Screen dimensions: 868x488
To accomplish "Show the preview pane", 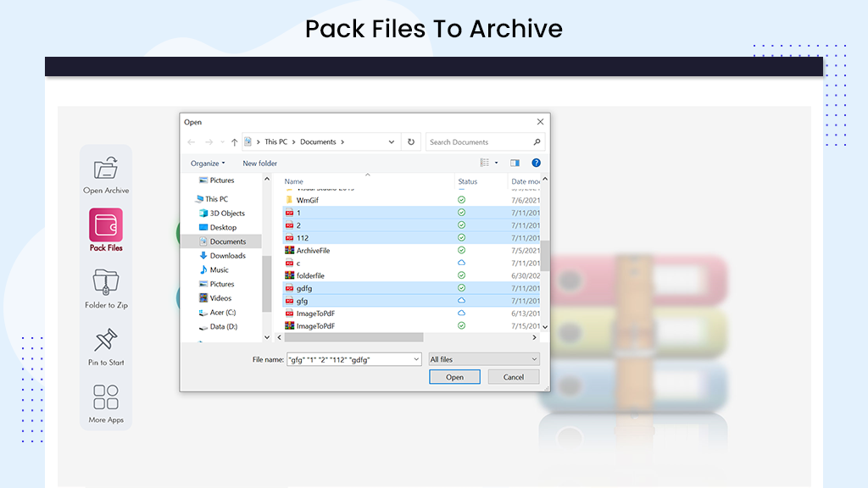I will (x=515, y=163).
